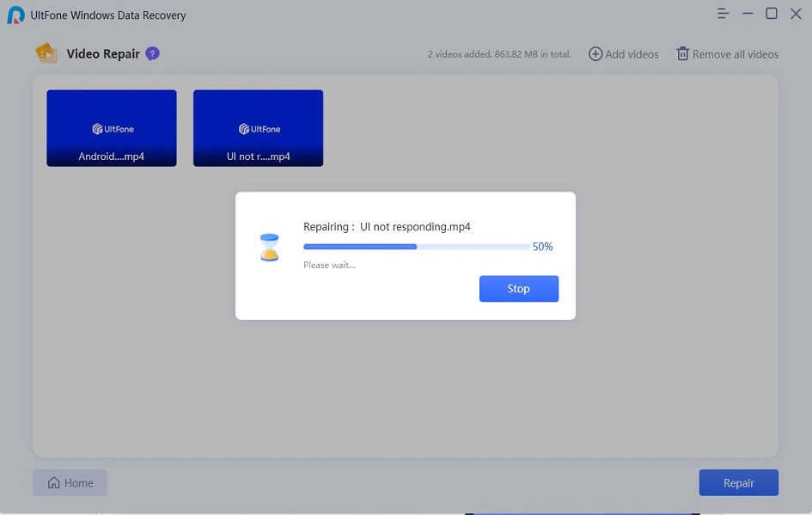812x515 pixels.
Task: Click the Remove all videos label
Action: (x=736, y=54)
